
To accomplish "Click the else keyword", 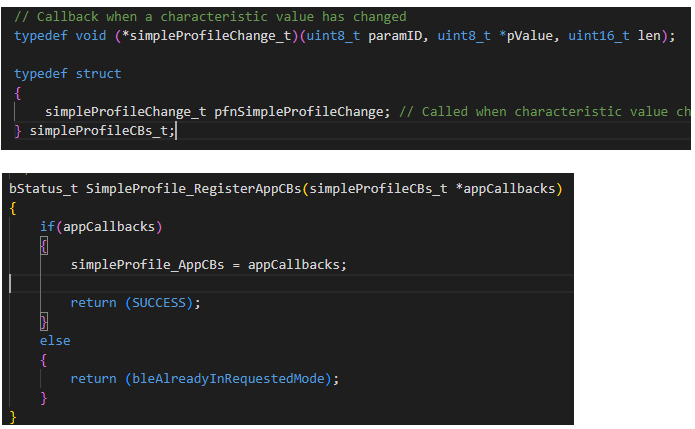I will (55, 340).
